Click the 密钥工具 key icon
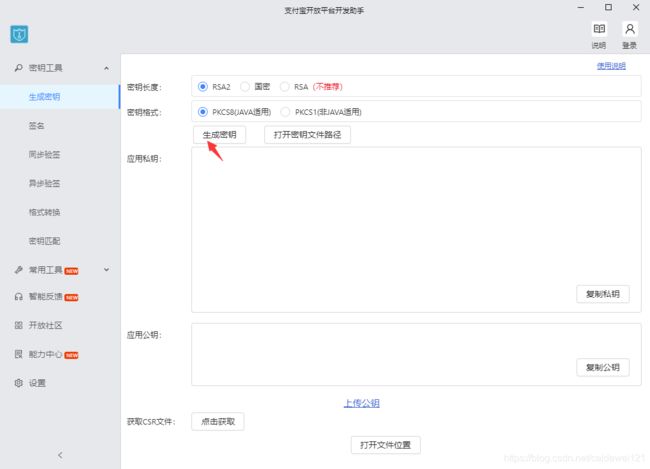Image resolution: width=650 pixels, height=469 pixels. (18, 68)
